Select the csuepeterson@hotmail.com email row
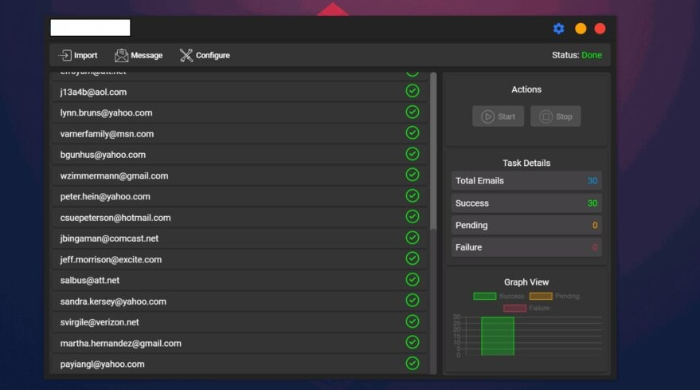The height and width of the screenshot is (390, 700). click(240, 218)
